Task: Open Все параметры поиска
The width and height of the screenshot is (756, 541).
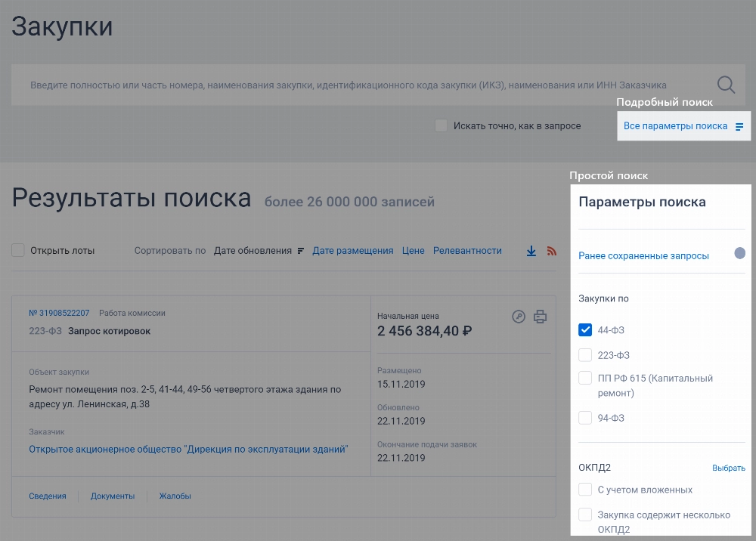Action: pyautogui.click(x=675, y=126)
